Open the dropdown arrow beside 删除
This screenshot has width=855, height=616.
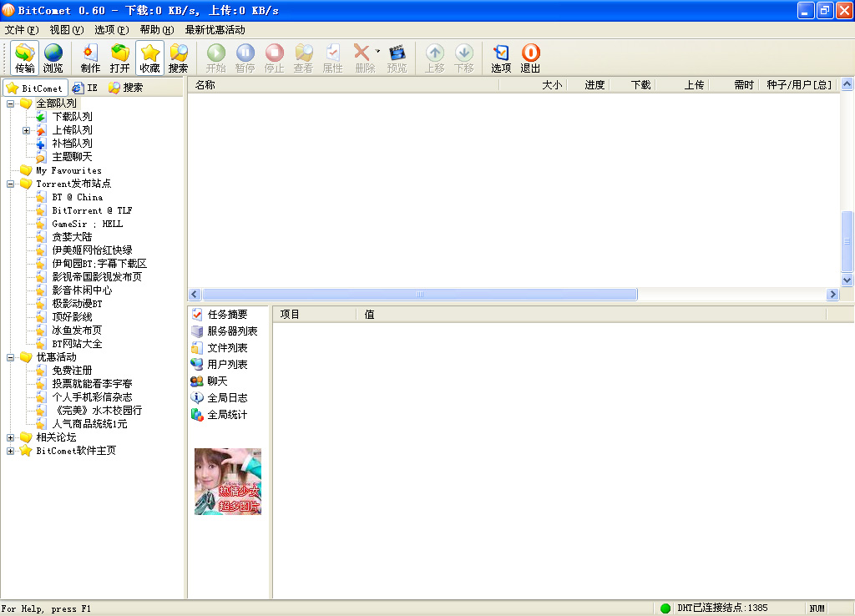click(x=377, y=51)
